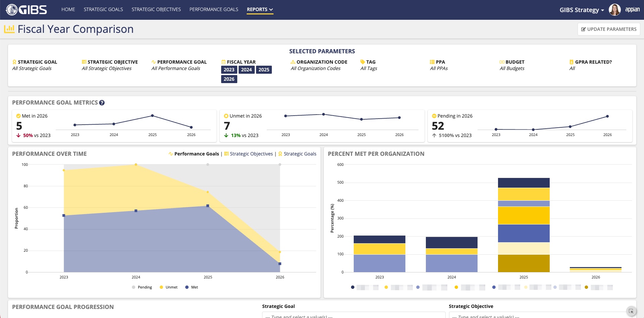This screenshot has width=644, height=318.
Task: Toggle the Pending series in chart legend
Action: pyautogui.click(x=142, y=287)
